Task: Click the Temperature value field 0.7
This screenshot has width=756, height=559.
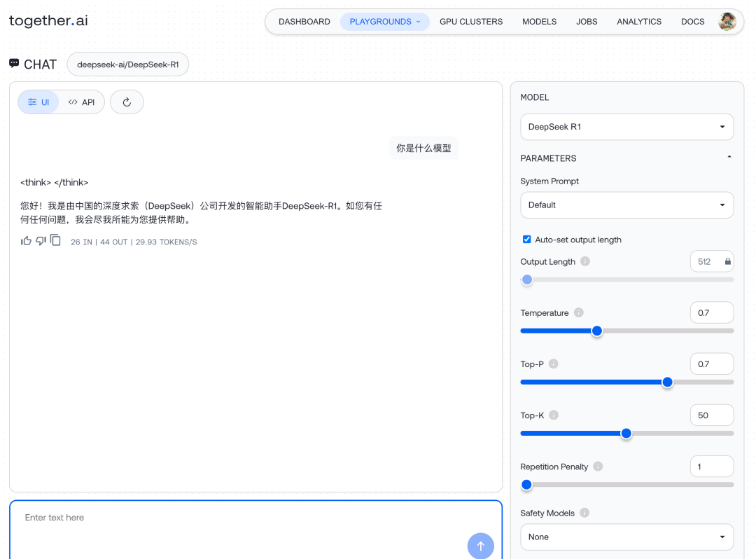Action: [x=712, y=312]
